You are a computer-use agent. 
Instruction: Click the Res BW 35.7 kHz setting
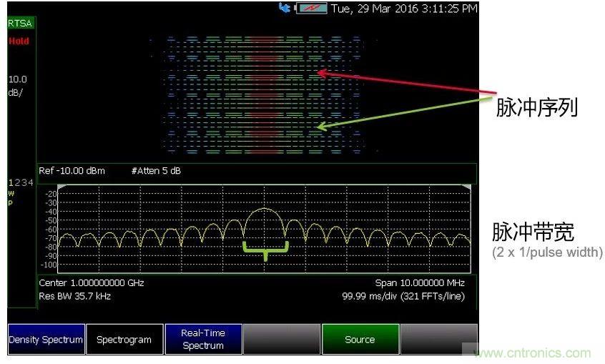pos(75,295)
